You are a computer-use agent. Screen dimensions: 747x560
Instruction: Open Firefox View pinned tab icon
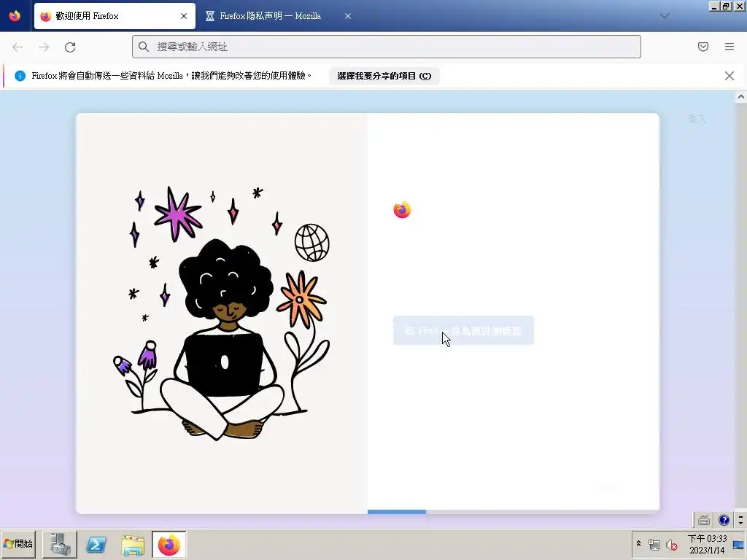tap(15, 16)
